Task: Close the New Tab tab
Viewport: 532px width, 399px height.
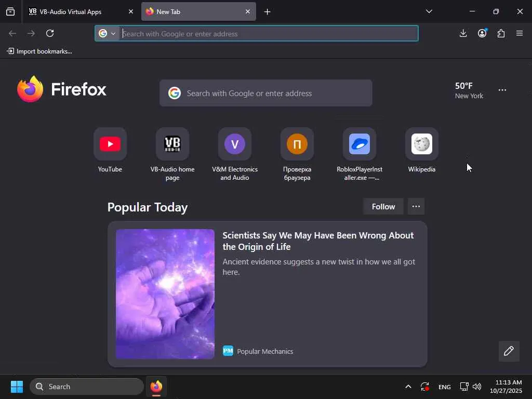Action: coord(248,11)
